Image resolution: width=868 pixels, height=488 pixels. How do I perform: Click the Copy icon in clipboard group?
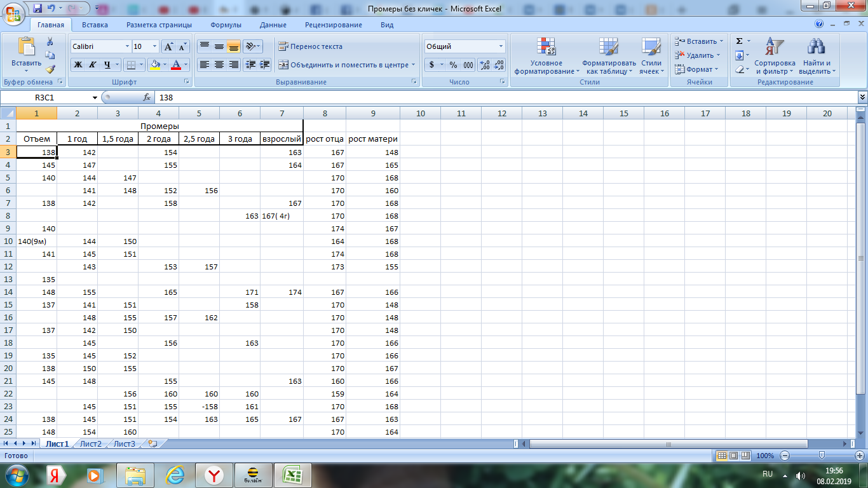pos(50,55)
